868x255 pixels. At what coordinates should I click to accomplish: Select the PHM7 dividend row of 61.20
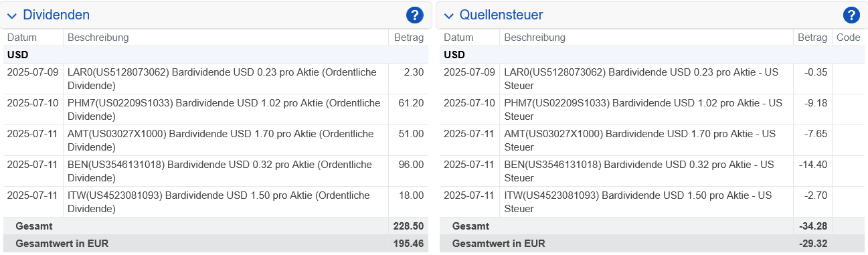click(x=215, y=110)
